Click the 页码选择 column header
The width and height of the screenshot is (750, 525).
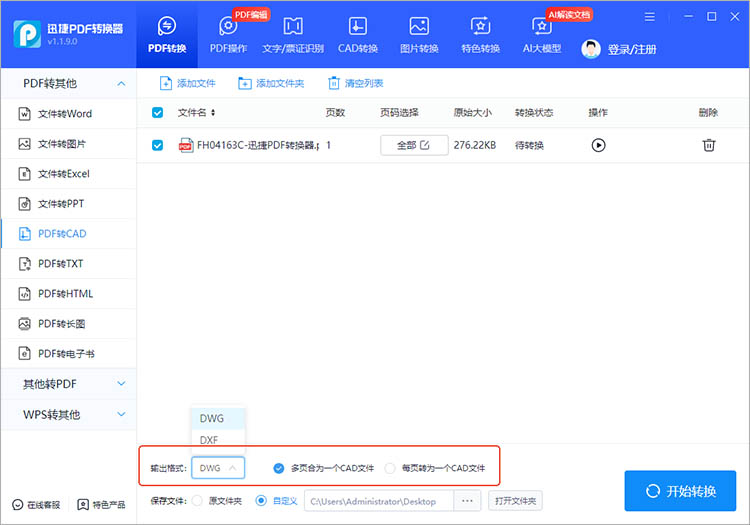[x=399, y=112]
